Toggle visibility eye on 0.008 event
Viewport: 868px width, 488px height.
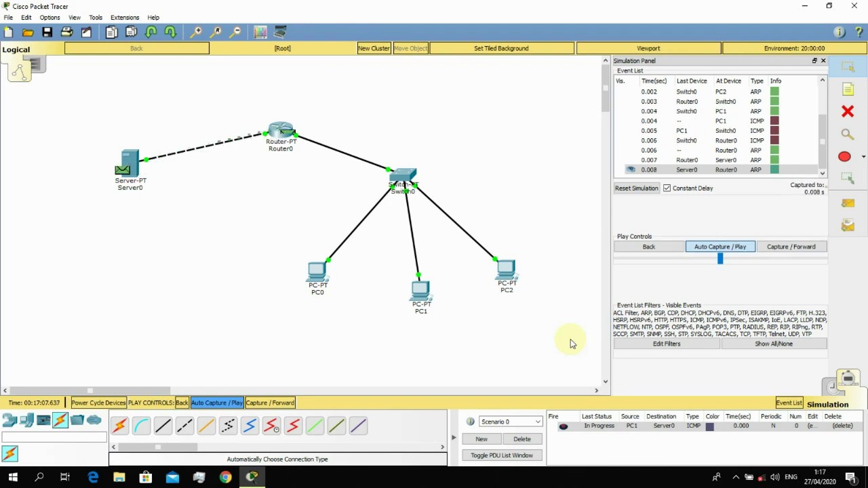[631, 170]
